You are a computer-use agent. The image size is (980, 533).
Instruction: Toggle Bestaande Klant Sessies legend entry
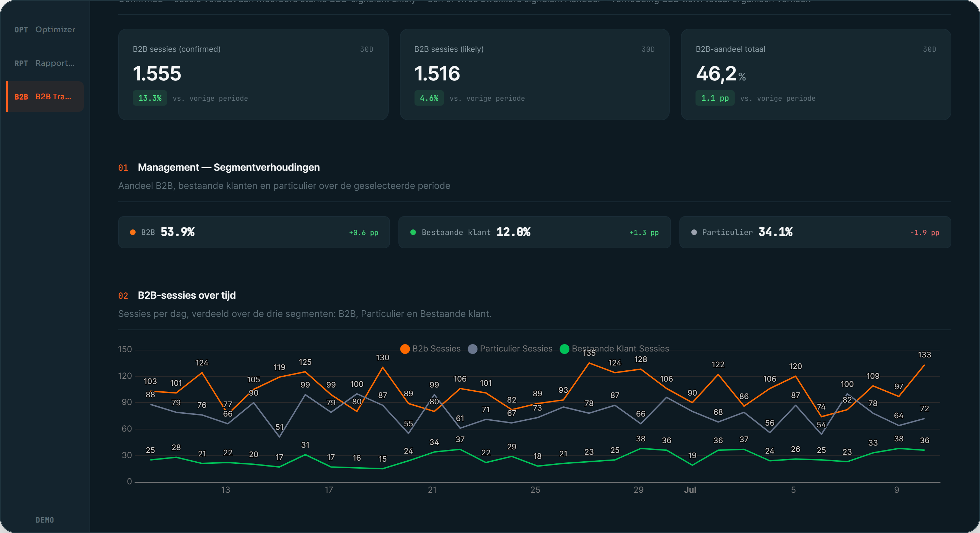click(x=614, y=348)
